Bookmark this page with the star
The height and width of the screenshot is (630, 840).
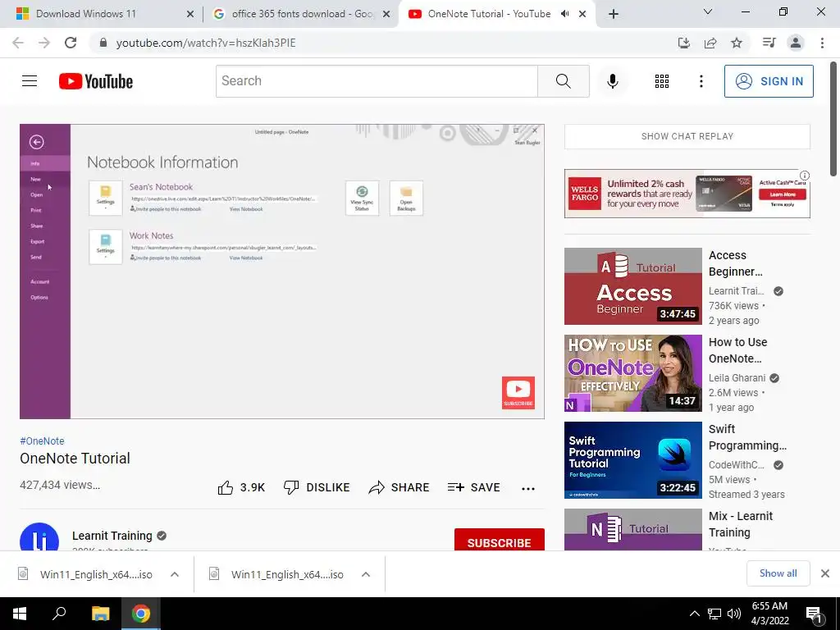click(737, 43)
